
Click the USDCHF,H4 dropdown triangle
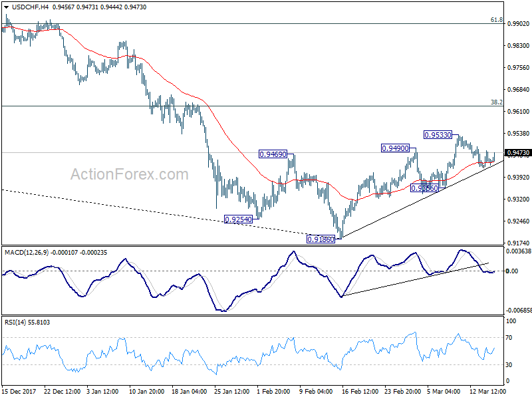7,7
